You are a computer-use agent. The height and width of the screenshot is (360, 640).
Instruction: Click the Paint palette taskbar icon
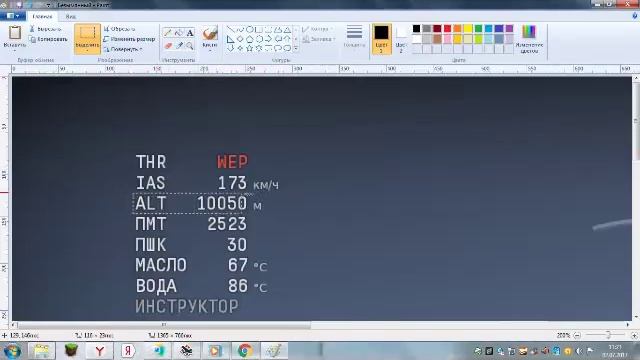click(x=274, y=351)
